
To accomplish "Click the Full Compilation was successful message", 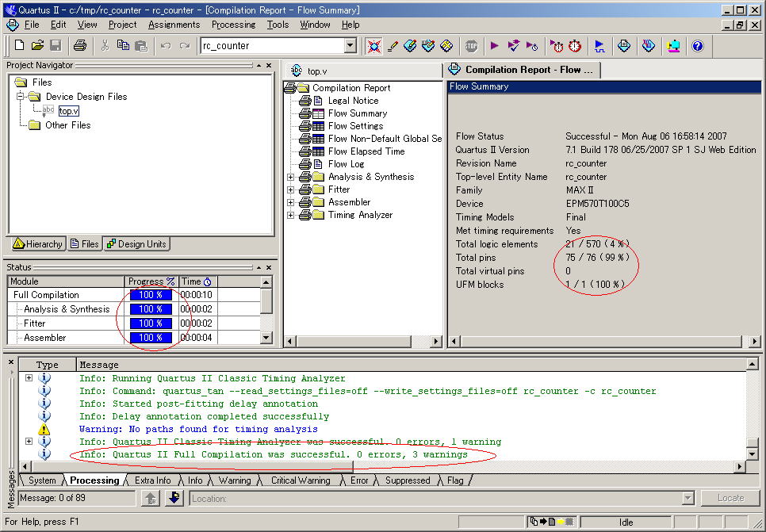I will click(274, 454).
